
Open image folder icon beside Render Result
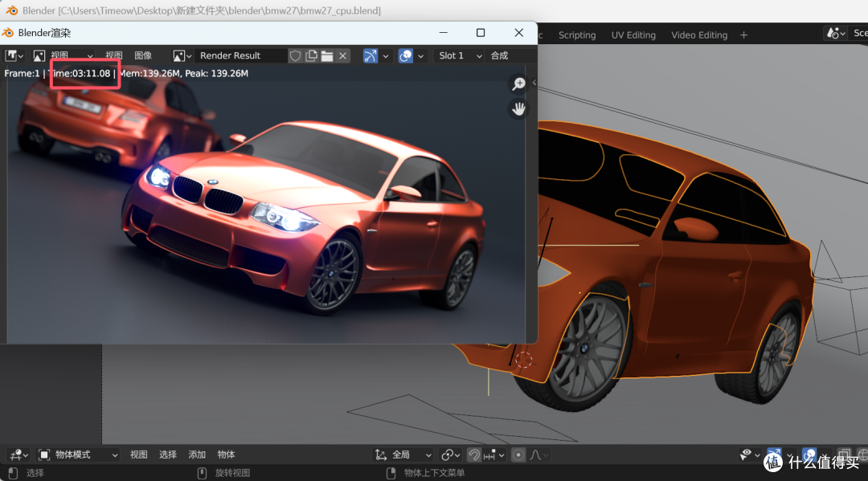point(327,56)
